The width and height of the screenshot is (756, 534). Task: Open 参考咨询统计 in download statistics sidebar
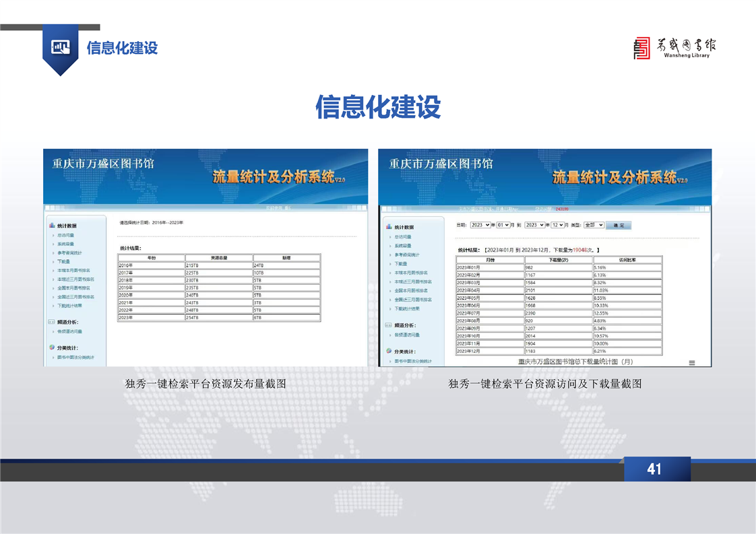[x=406, y=255]
